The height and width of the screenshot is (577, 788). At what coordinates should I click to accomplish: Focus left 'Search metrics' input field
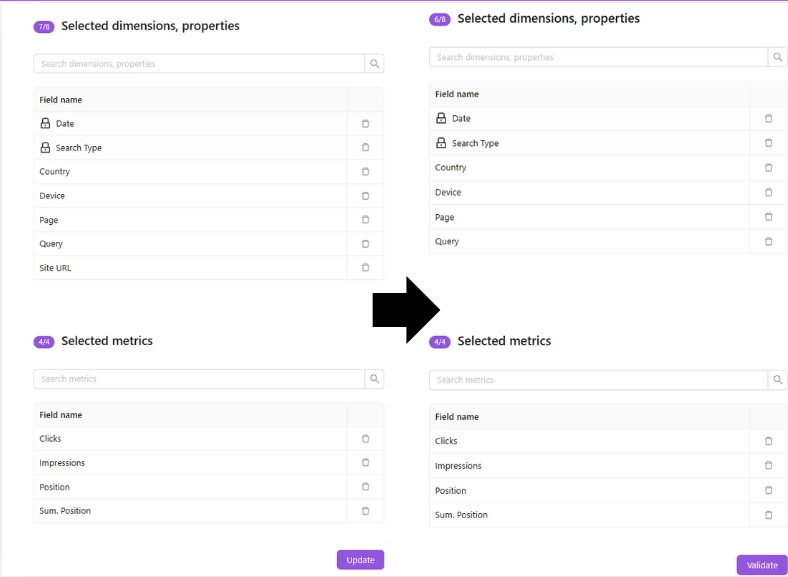point(199,379)
